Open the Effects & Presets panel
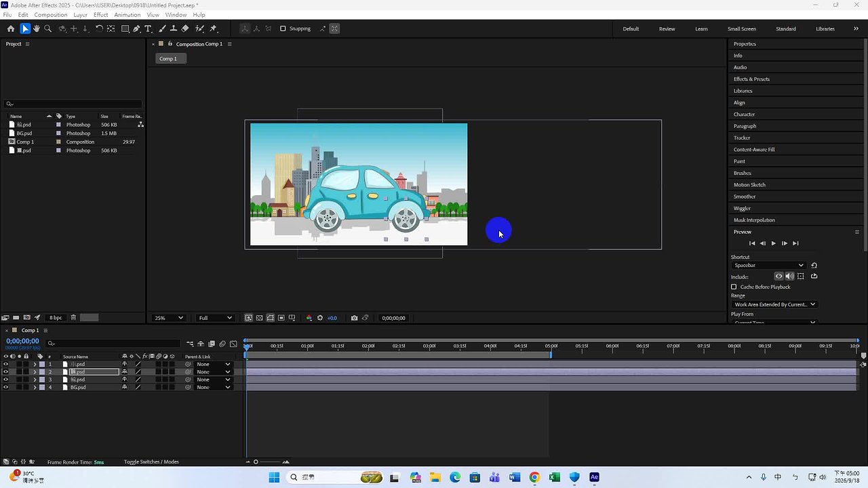868x488 pixels. (751, 79)
